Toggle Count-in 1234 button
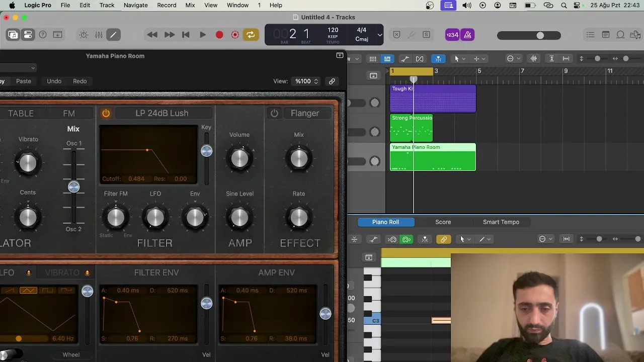Image resolution: width=644 pixels, height=362 pixels. point(452,35)
